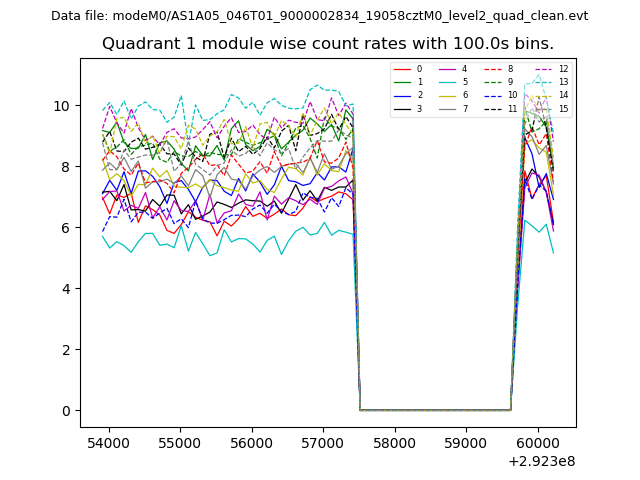
Task: Click the blue solid legend marker for module 2
Action: click(401, 95)
